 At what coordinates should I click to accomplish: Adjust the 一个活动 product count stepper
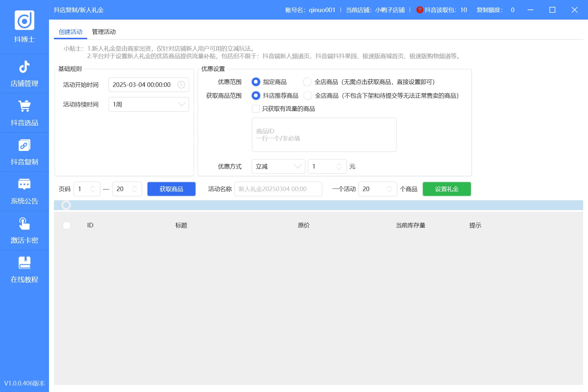[x=389, y=189]
